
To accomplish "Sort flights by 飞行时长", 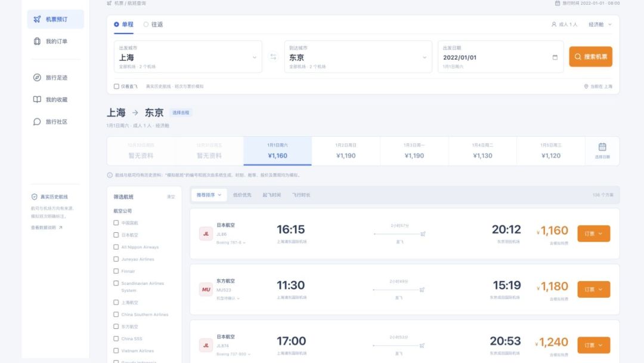I will coord(301,195).
